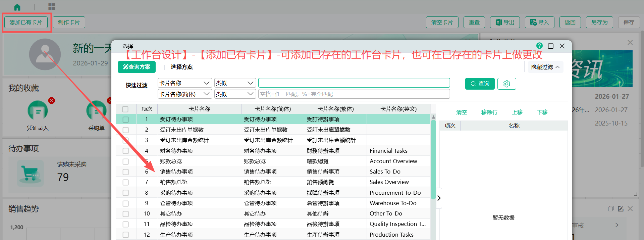644x240 pixels.
Task: Click the shopping cart 请购未采购 icon
Action: [x=31, y=173]
